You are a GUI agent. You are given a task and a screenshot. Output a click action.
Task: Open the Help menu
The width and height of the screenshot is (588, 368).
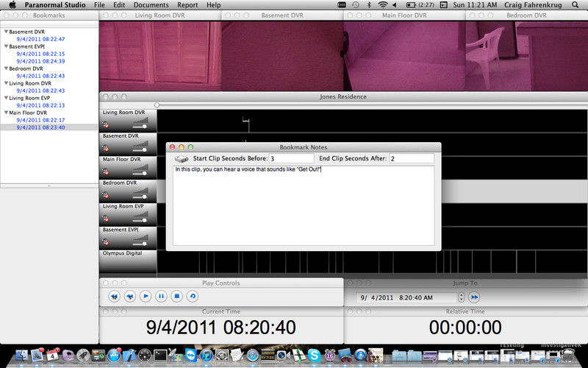[214, 5]
